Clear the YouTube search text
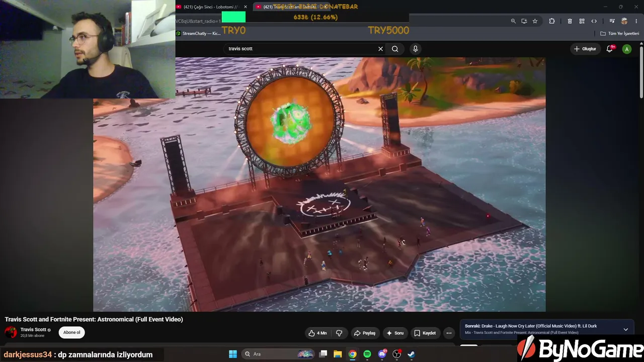 (x=381, y=49)
